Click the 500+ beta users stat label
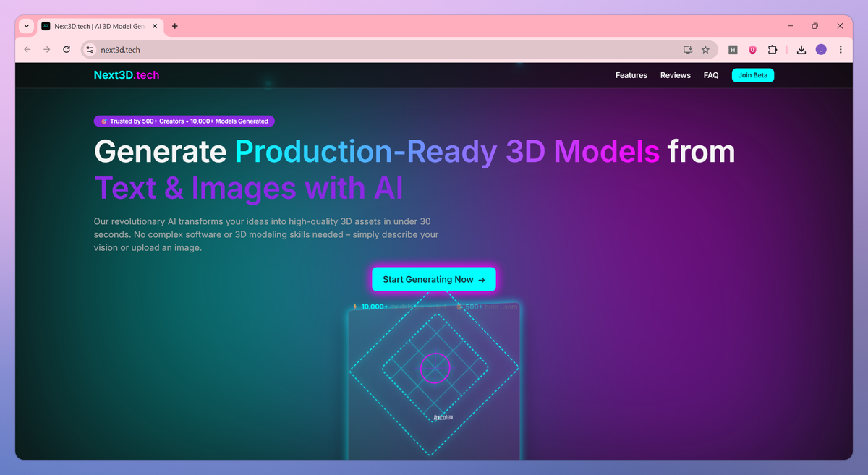The image size is (868, 475). 486,307
